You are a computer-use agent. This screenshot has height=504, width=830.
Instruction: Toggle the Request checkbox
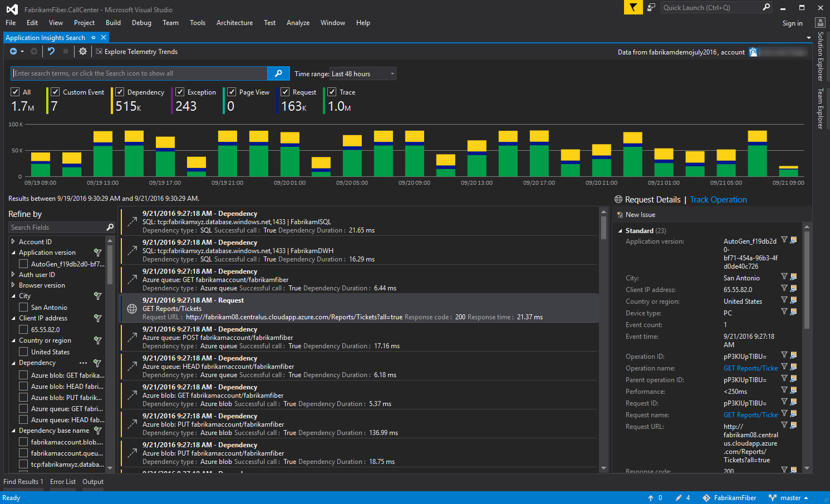click(285, 92)
